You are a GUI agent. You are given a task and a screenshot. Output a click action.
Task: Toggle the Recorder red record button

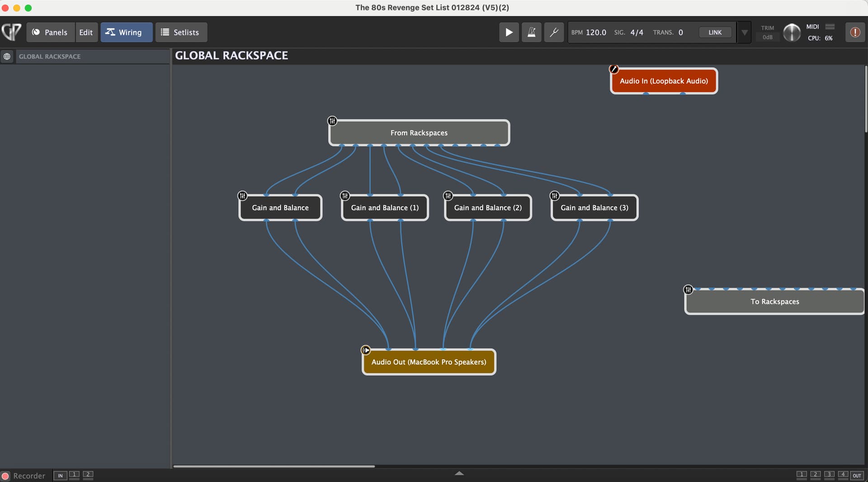[x=5, y=476]
